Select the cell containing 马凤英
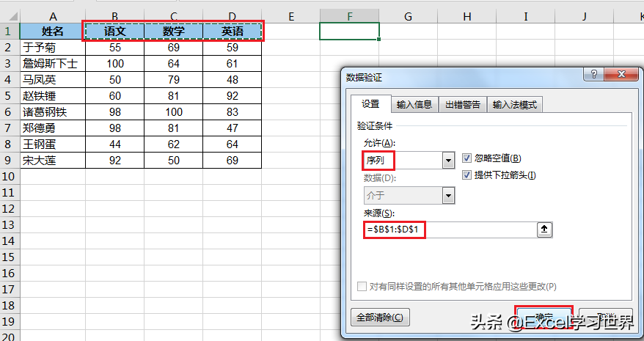The height and width of the screenshot is (341, 644). click(x=53, y=80)
